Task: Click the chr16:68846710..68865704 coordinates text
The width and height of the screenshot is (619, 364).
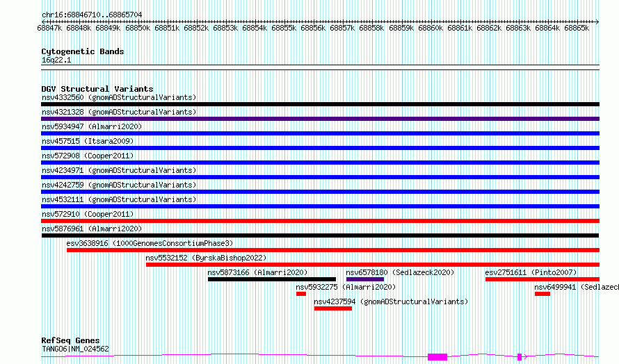Action: (92, 15)
